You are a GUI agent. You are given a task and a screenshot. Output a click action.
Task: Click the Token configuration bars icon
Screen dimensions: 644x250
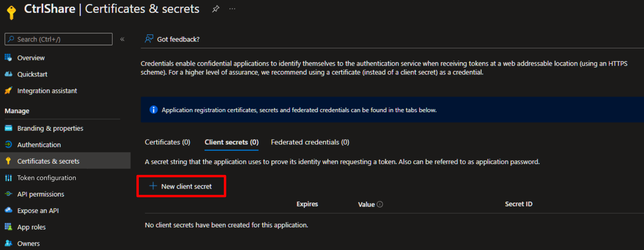(x=8, y=178)
